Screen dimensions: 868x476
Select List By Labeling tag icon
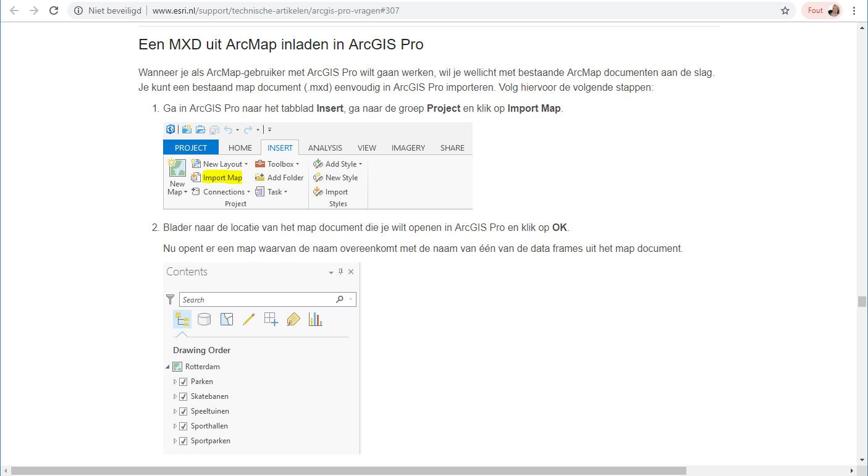click(293, 319)
